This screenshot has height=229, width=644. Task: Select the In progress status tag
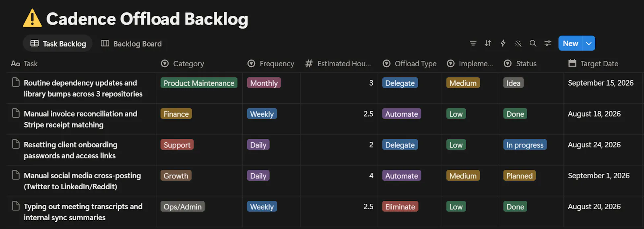(x=525, y=145)
